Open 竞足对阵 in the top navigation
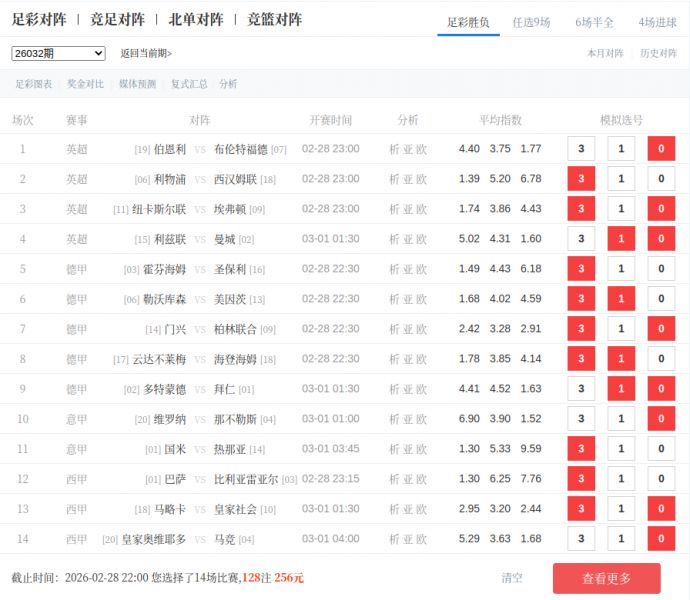This screenshot has width=690, height=600. (117, 19)
